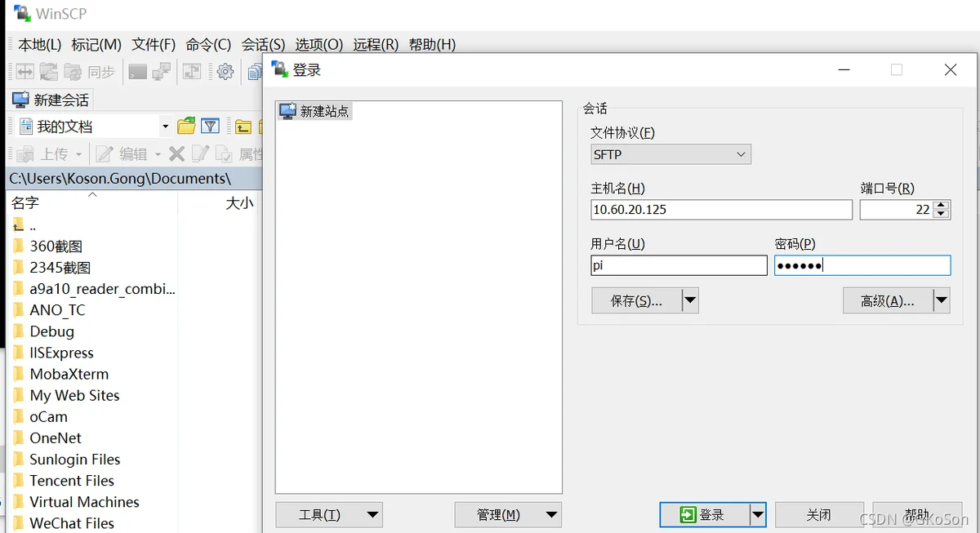
Task: Click the 主机名 host name field
Action: click(x=722, y=210)
